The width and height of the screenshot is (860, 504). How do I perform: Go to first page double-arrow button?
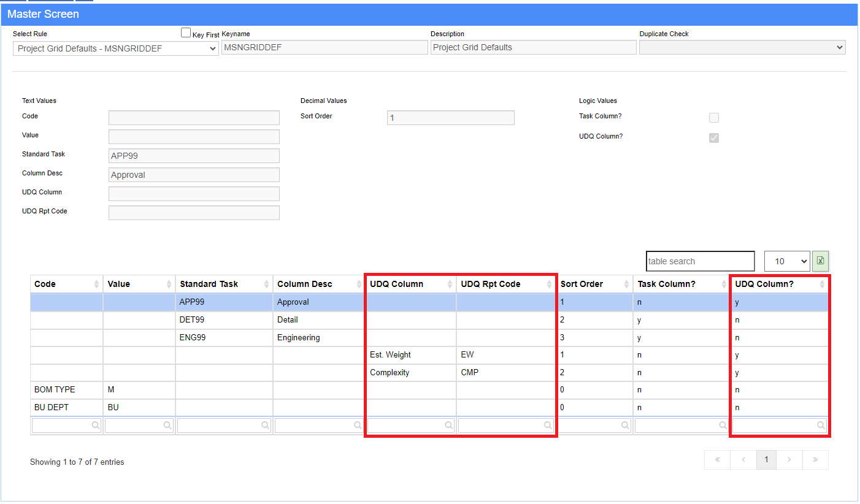(717, 460)
